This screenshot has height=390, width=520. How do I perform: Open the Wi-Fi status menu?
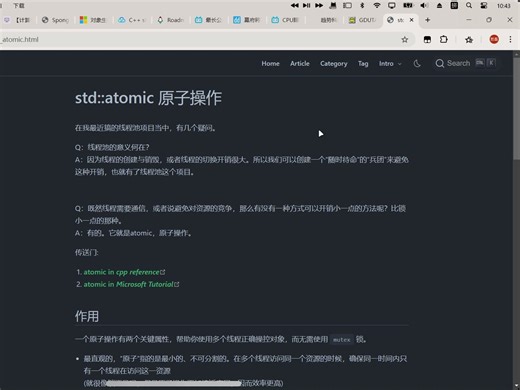(377, 5)
